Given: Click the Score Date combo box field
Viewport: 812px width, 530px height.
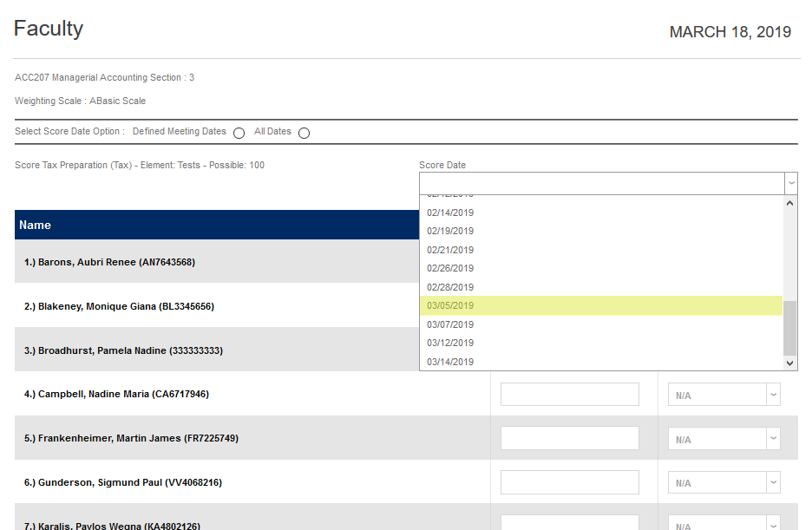Looking at the screenshot, I should coord(600,183).
